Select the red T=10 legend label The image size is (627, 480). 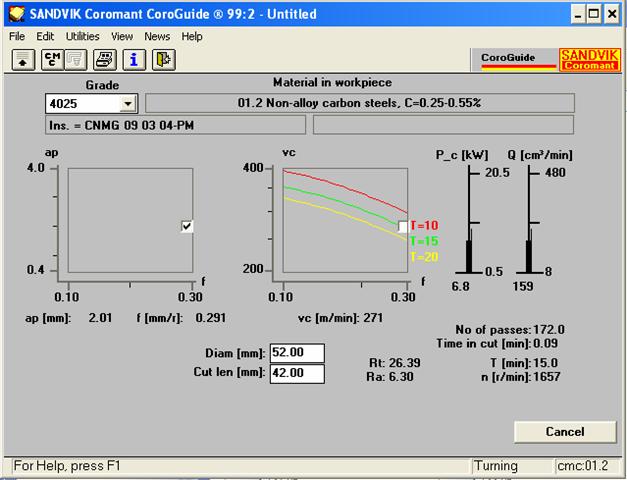[x=424, y=226]
